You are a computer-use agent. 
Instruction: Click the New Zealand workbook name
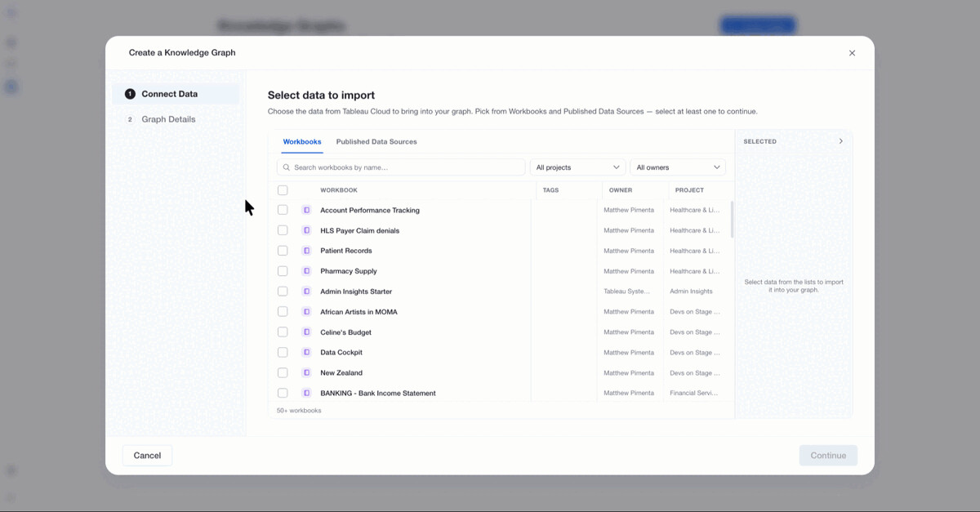pyautogui.click(x=341, y=373)
